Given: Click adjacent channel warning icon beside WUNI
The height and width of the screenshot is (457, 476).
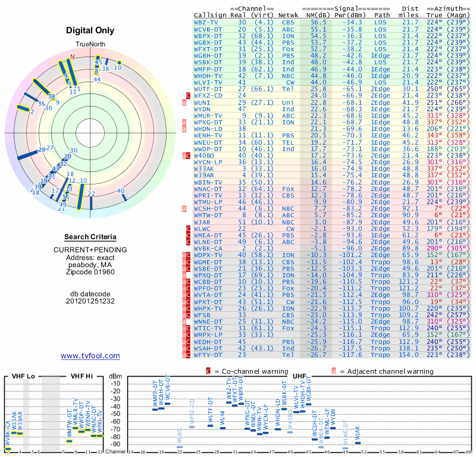Looking at the screenshot, I should pyautogui.click(x=184, y=102).
